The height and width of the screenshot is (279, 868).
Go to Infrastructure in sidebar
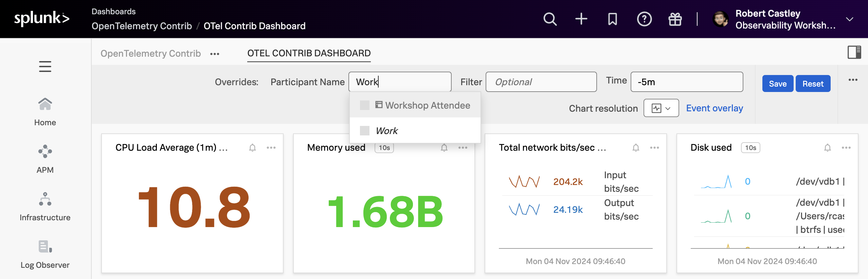click(45, 206)
